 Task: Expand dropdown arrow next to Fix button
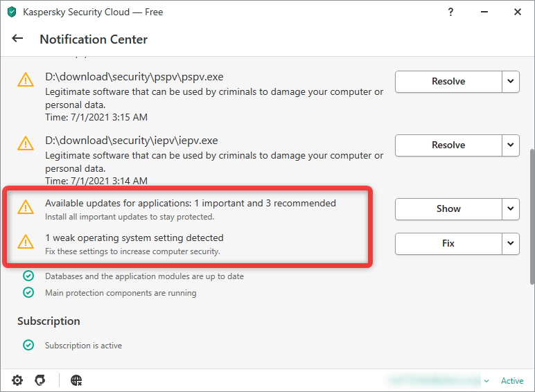click(511, 243)
